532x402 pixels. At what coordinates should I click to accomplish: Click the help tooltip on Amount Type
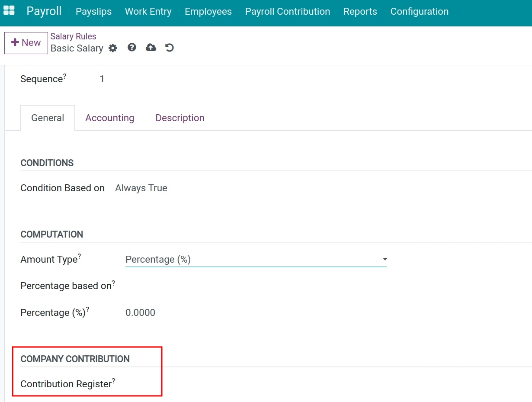pos(80,256)
